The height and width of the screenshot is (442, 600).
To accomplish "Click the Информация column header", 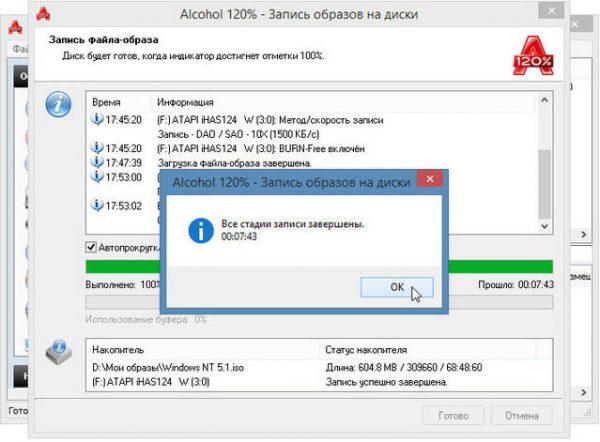I will click(x=185, y=102).
